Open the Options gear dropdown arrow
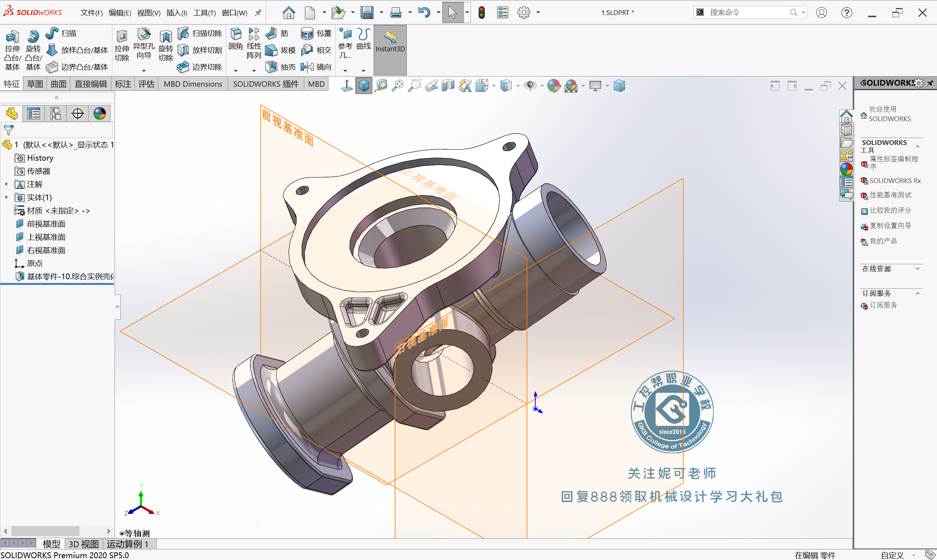 538,12
